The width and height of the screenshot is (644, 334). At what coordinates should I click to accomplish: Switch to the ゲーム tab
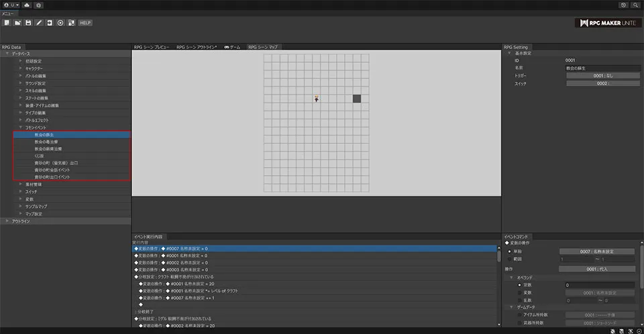232,48
